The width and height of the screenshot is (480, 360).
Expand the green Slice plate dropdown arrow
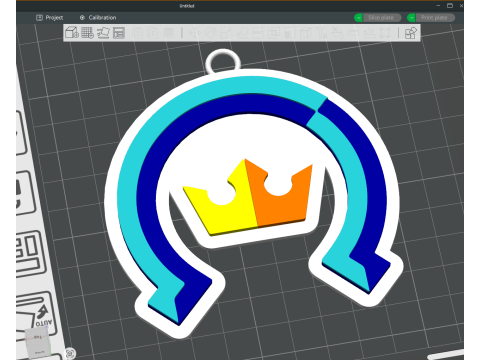click(358, 18)
